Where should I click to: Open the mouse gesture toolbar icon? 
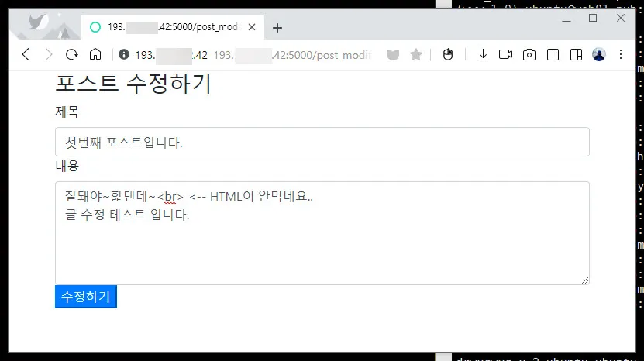tap(447, 54)
